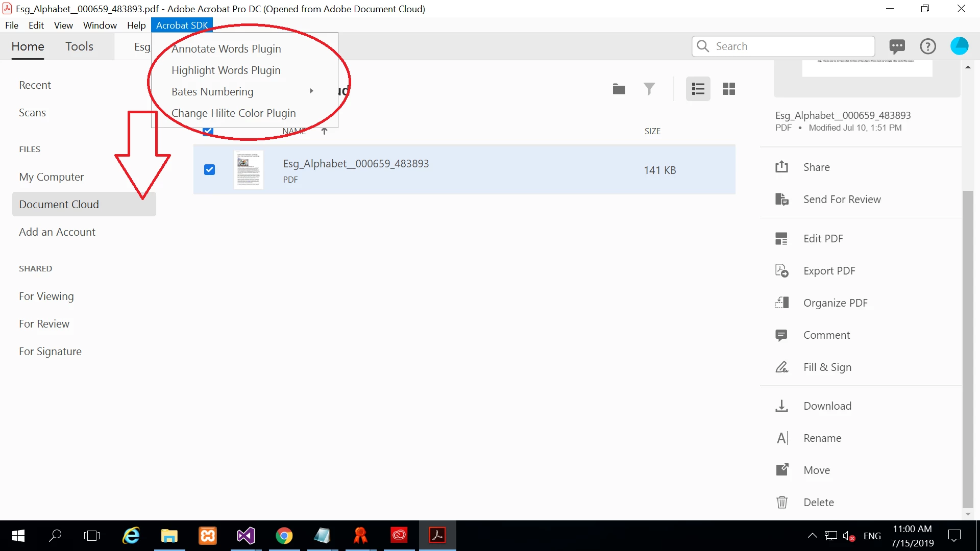Show hidden system tray icons chevron
The image size is (980, 551).
[812, 536]
